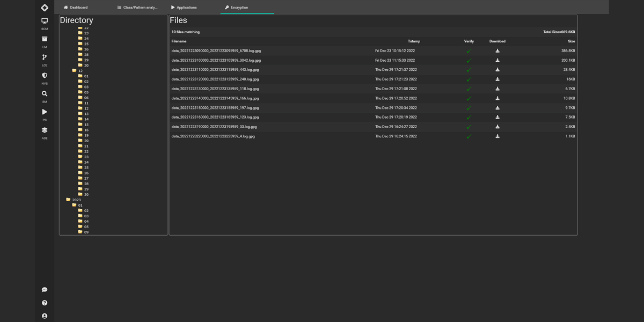Switch to the Dashboard tab
Image resolution: width=644 pixels, height=322 pixels.
point(75,7)
